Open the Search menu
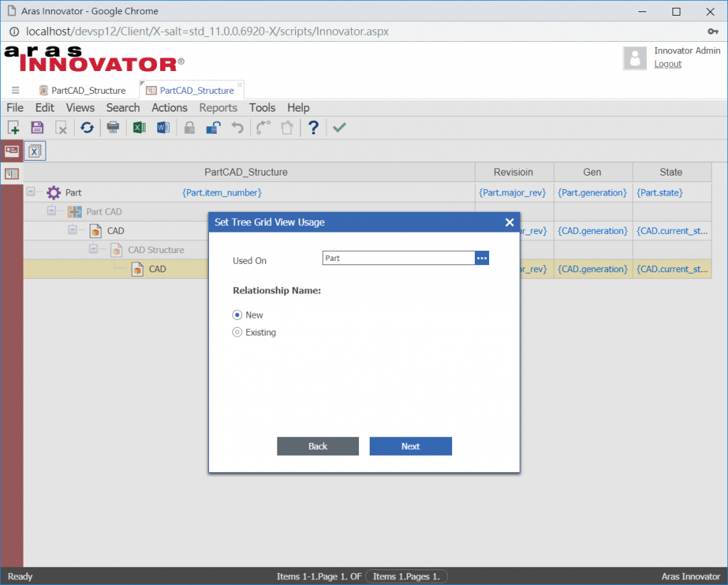Image resolution: width=728 pixels, height=585 pixels. point(122,108)
